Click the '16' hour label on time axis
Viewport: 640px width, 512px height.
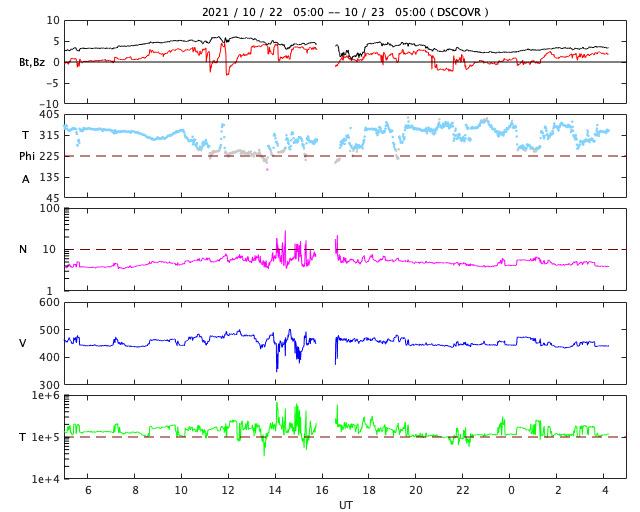point(322,490)
